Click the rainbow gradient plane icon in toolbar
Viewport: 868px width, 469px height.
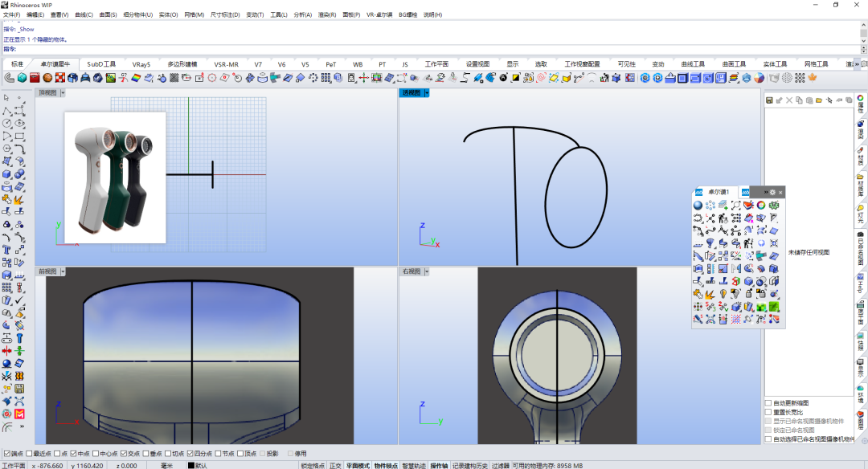tap(136, 78)
